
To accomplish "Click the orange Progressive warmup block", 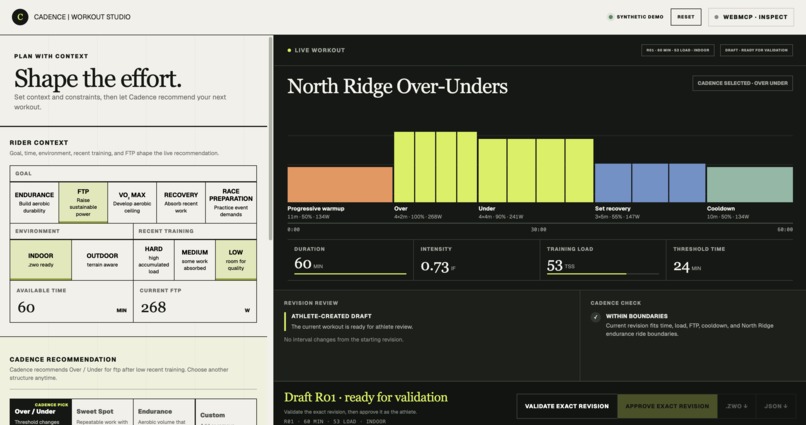I will pyautogui.click(x=340, y=184).
